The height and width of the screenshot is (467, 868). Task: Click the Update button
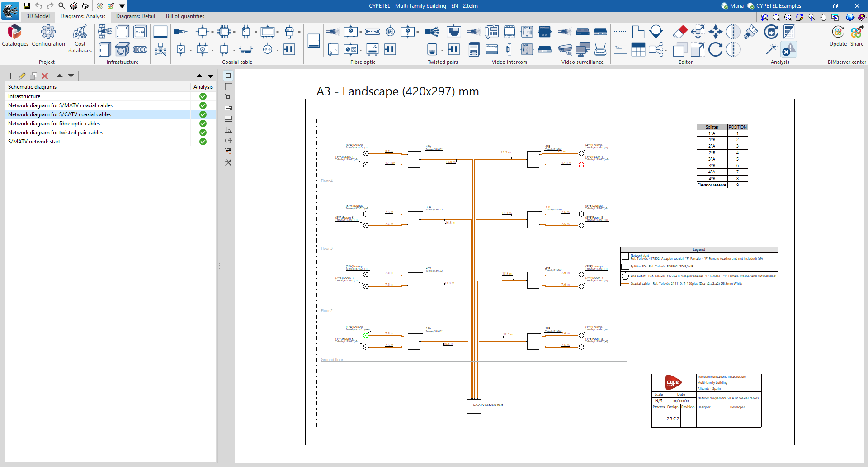click(838, 36)
